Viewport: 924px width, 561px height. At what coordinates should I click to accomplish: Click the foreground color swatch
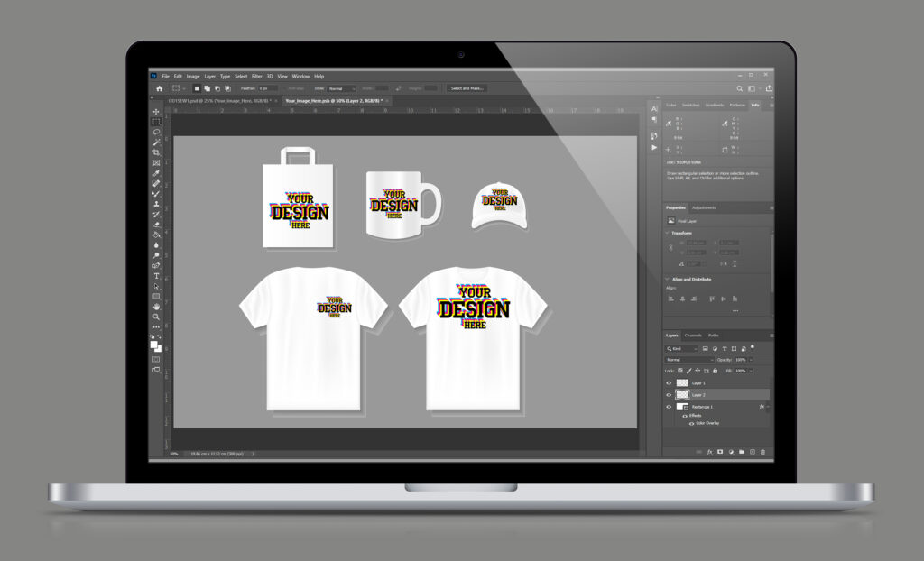pyautogui.click(x=153, y=345)
